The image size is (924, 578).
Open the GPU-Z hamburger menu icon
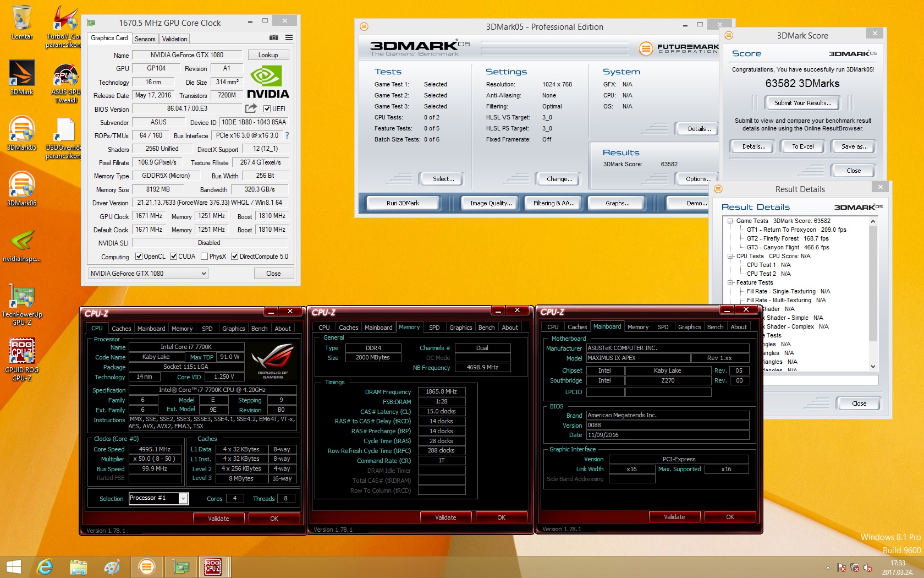coord(289,37)
